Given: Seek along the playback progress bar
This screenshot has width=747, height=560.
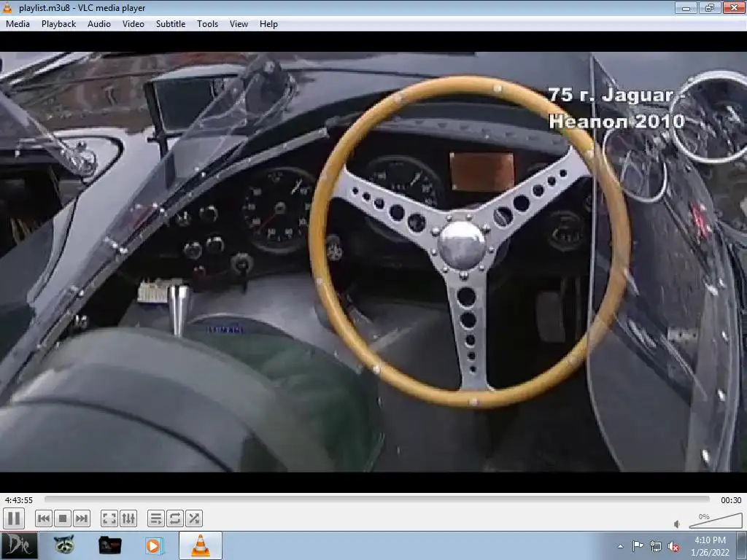Looking at the screenshot, I should coord(377,499).
